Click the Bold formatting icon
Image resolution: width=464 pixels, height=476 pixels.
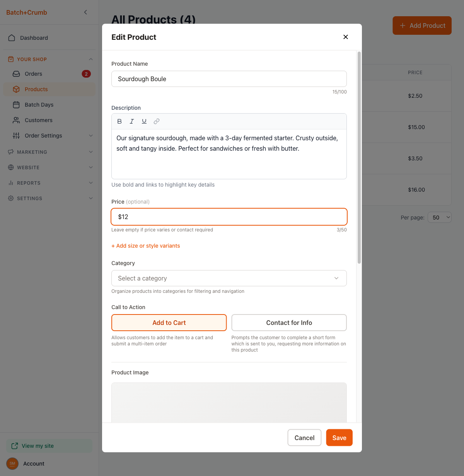(119, 121)
